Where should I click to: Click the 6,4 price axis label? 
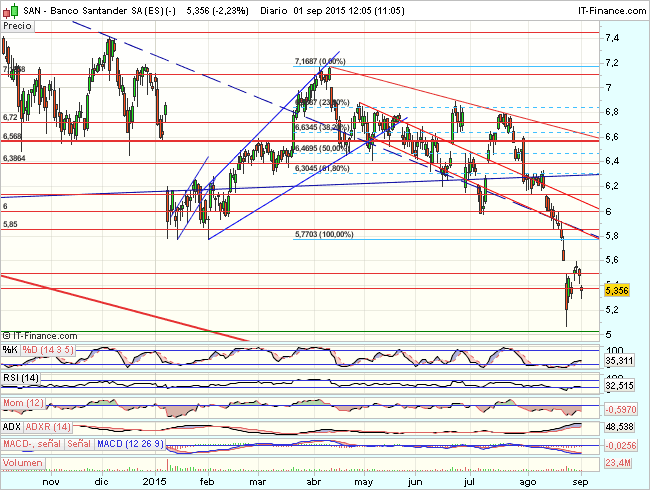tap(612, 161)
